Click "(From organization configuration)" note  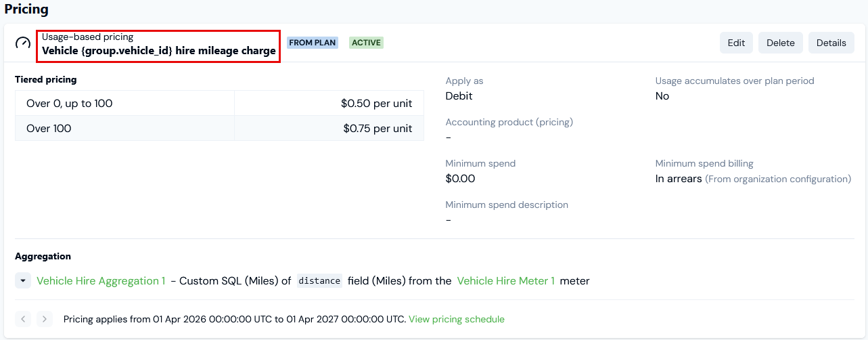click(778, 179)
